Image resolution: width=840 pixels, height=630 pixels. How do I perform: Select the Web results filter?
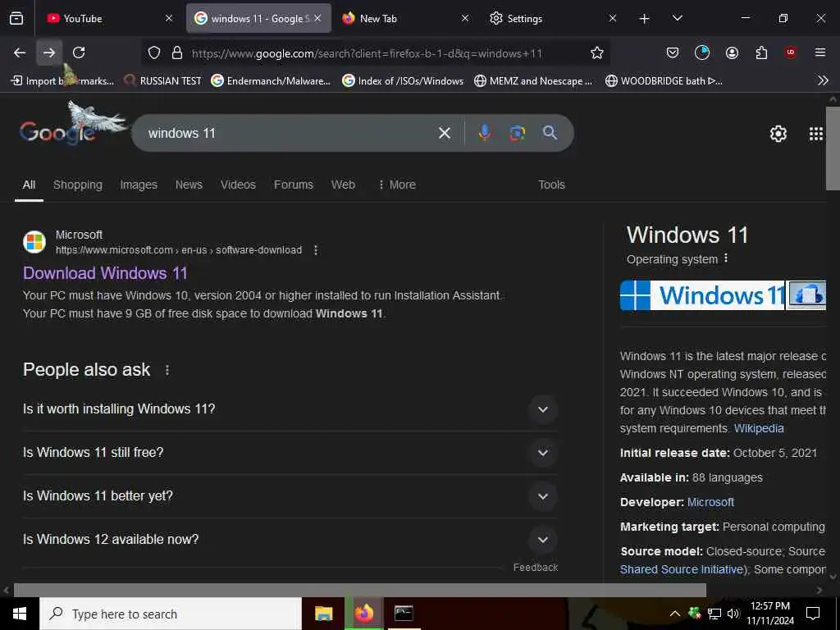[x=343, y=185]
